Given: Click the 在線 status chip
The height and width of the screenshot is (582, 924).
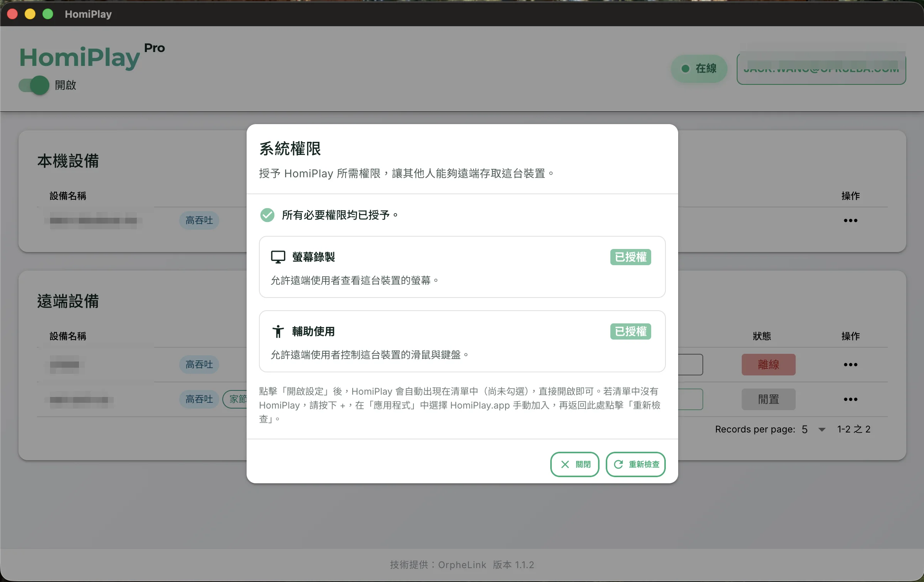Looking at the screenshot, I should click(699, 69).
